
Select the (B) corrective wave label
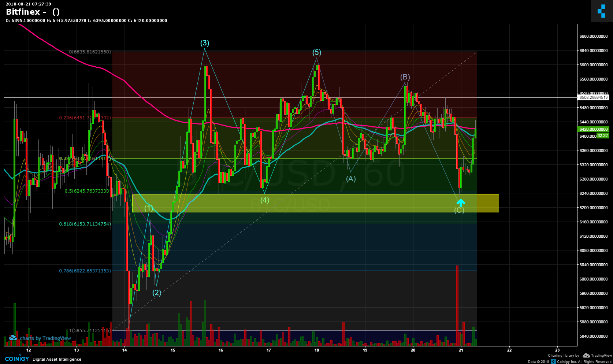coord(405,77)
